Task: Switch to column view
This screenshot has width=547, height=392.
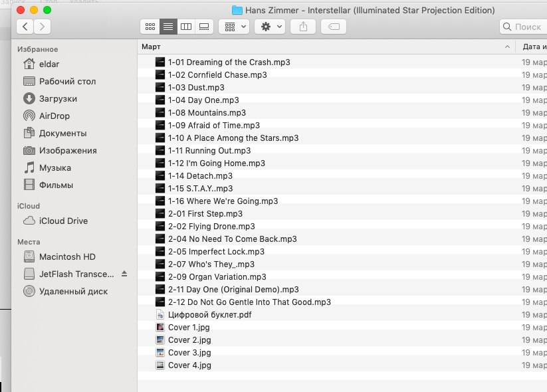Action: (186, 27)
